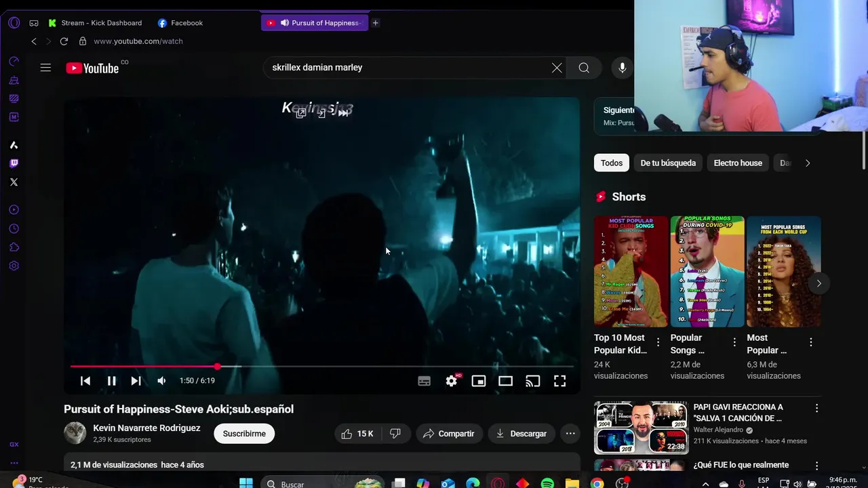Open a new browser tab
This screenshot has width=868, height=488.
pyautogui.click(x=375, y=23)
